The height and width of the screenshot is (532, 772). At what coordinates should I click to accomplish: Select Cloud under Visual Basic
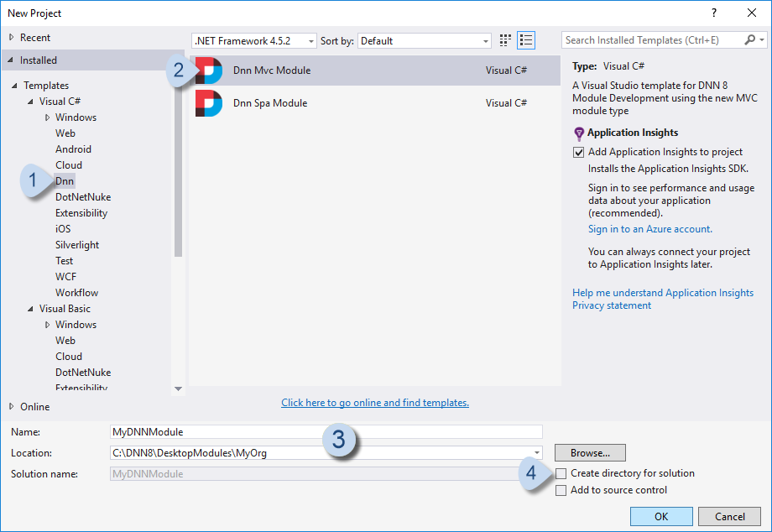coord(69,357)
